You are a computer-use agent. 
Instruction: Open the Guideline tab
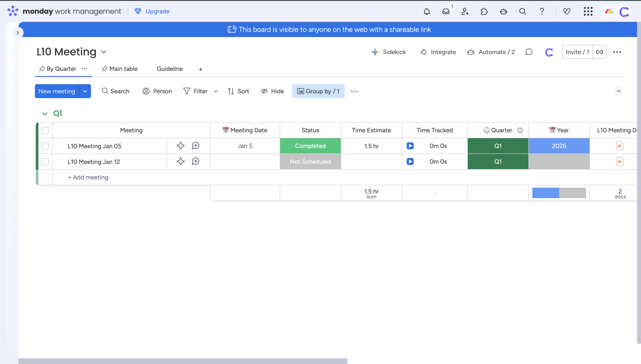click(x=170, y=69)
